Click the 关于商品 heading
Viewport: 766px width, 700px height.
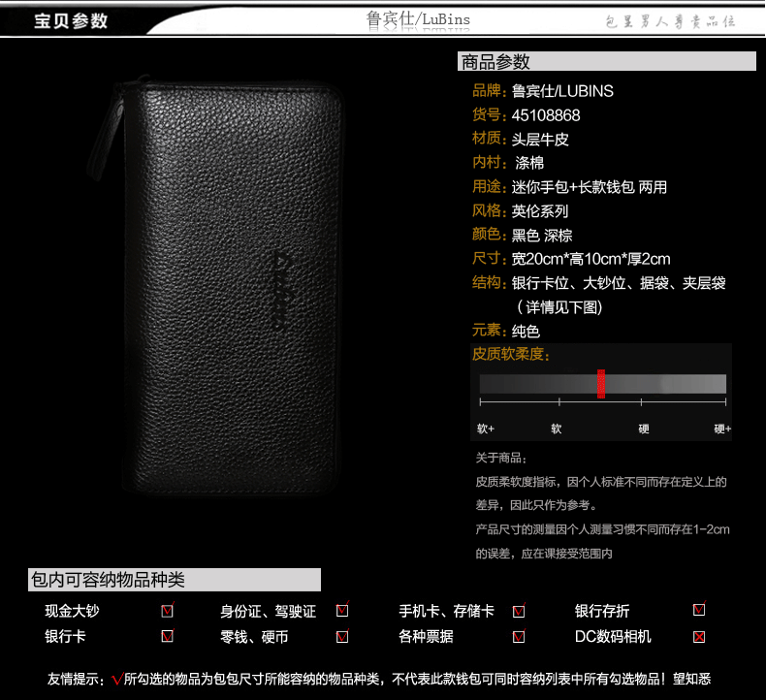tap(500, 458)
